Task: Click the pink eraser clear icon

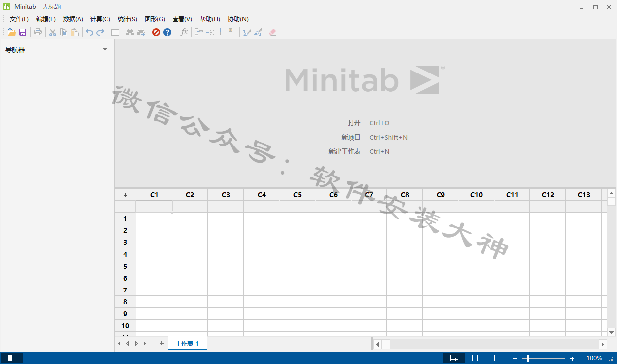Action: click(272, 32)
